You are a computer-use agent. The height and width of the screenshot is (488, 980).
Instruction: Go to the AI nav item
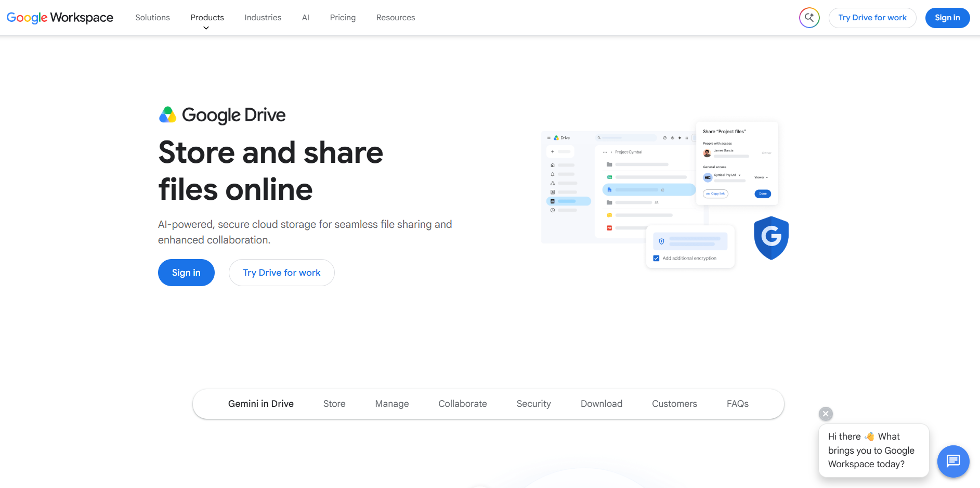point(306,18)
